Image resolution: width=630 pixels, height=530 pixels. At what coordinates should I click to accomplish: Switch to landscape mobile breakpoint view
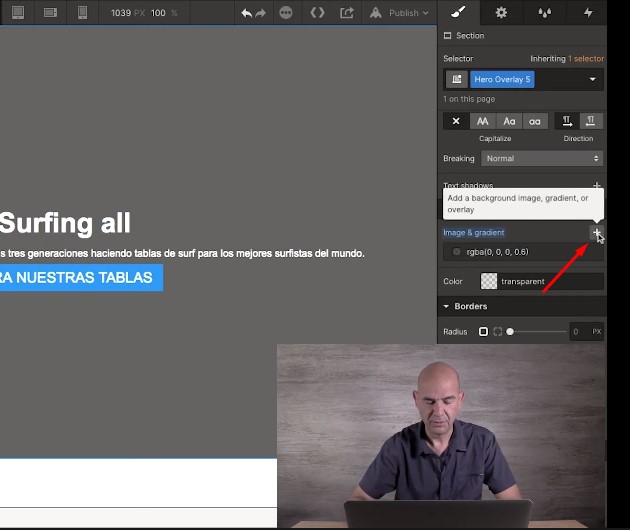pyautogui.click(x=50, y=13)
